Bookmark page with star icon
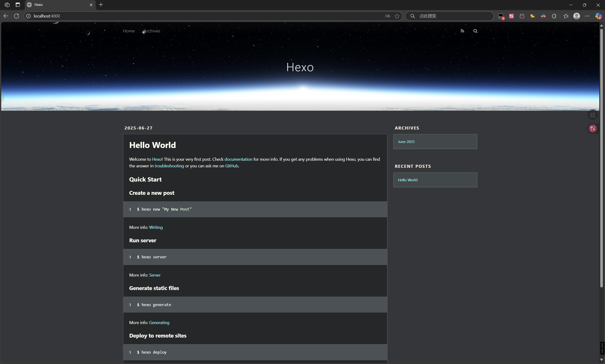This screenshot has height=364, width=605. tap(397, 16)
